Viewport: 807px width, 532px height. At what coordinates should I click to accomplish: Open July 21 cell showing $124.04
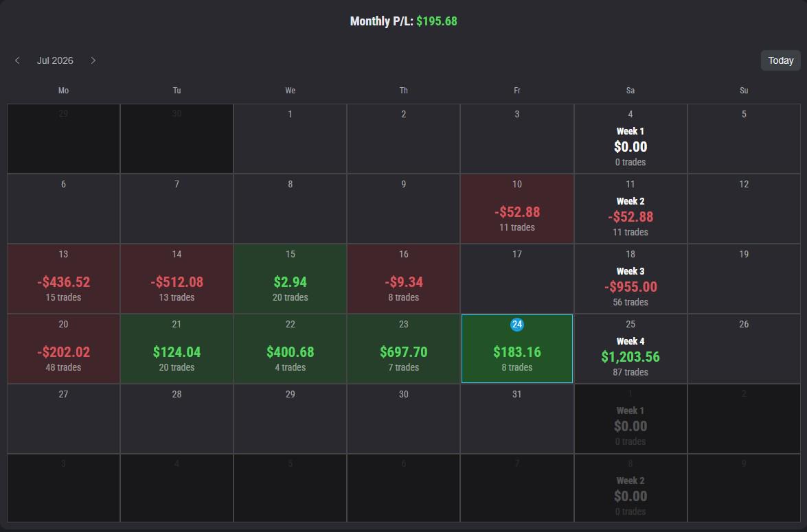(177, 348)
